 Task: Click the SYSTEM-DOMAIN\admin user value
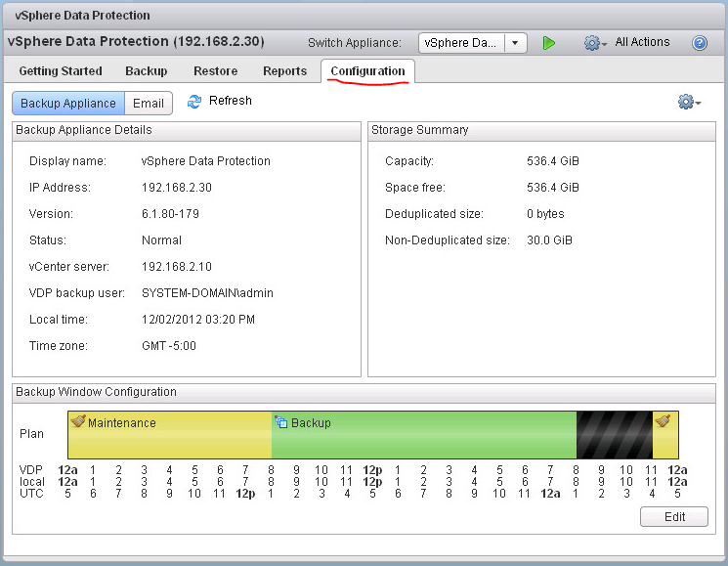click(x=207, y=293)
